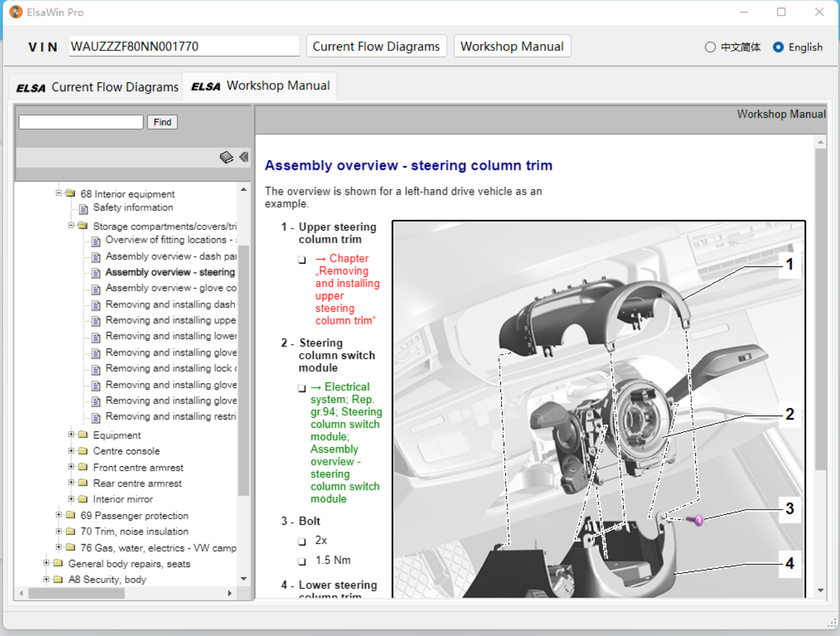Click the document icon of Removing and installing upper
The height and width of the screenshot is (636, 840).
(96, 321)
